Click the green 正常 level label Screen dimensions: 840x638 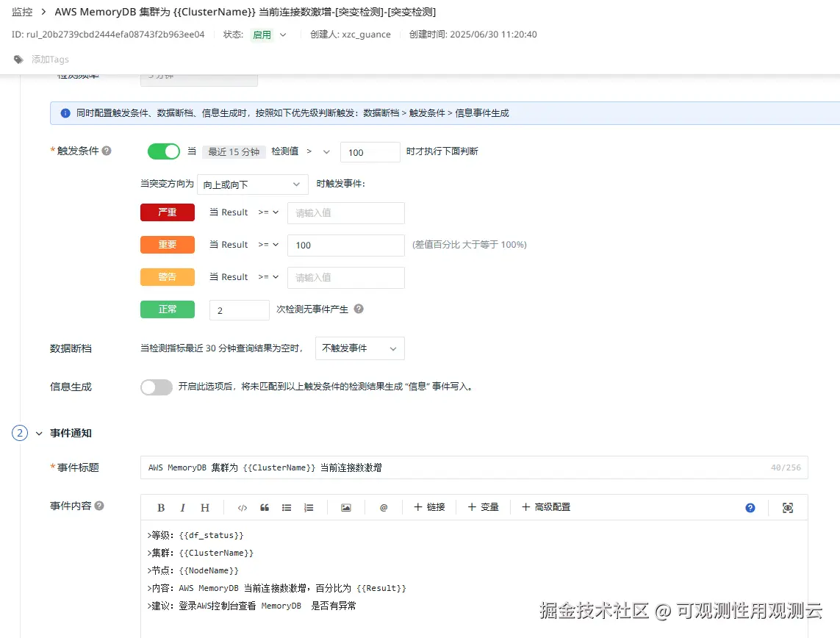coord(167,309)
